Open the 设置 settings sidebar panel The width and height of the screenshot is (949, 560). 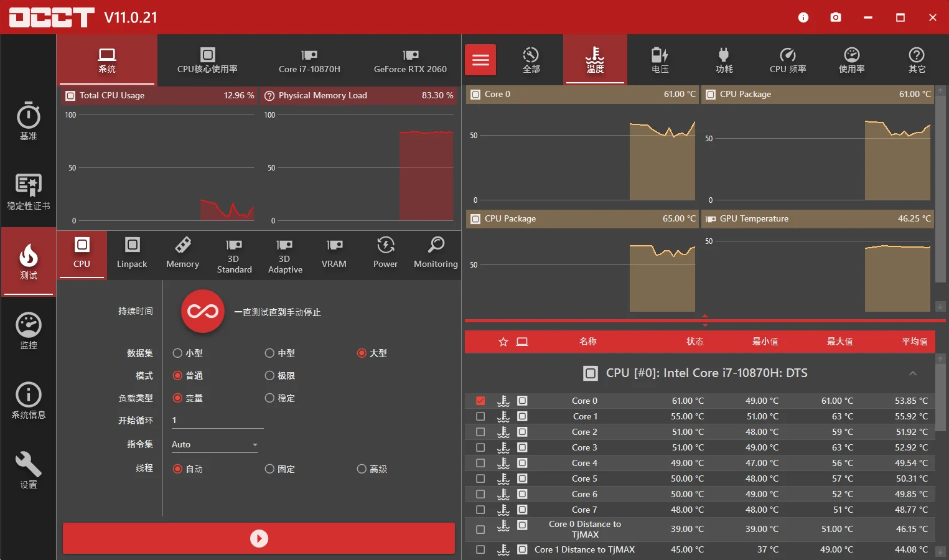click(x=28, y=470)
